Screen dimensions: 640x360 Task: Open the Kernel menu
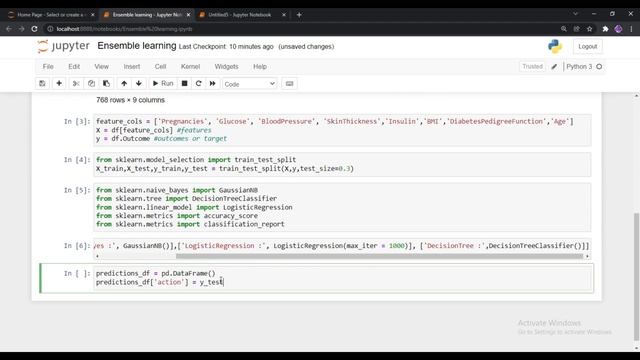click(x=190, y=67)
